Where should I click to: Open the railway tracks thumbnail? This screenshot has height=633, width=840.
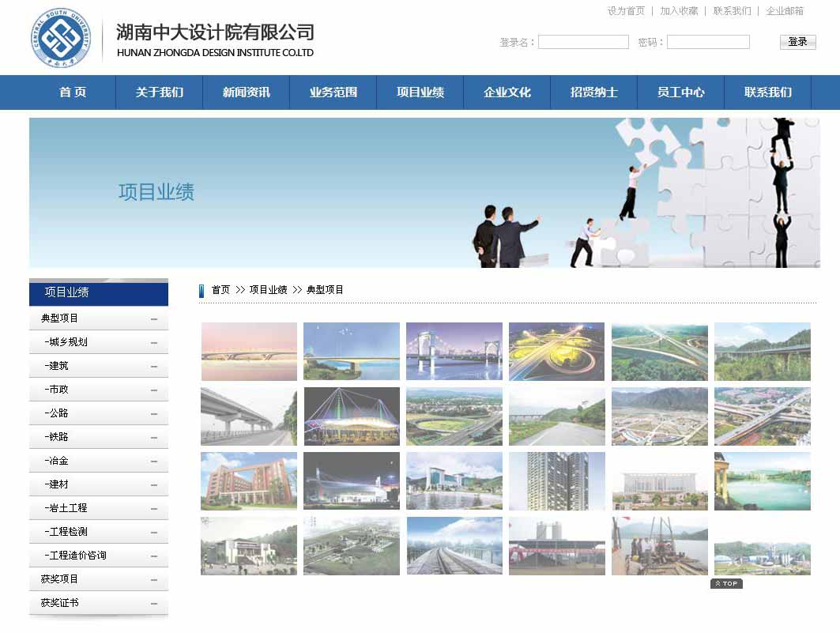click(x=454, y=546)
